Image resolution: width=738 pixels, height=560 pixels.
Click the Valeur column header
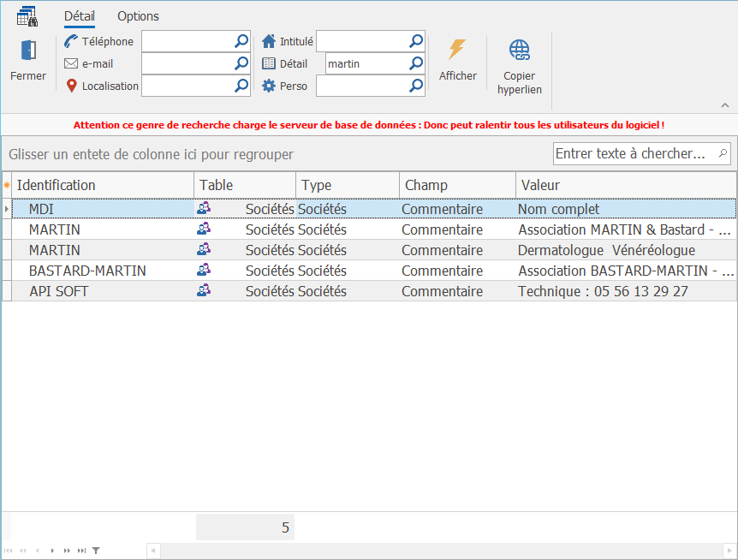coord(625,185)
